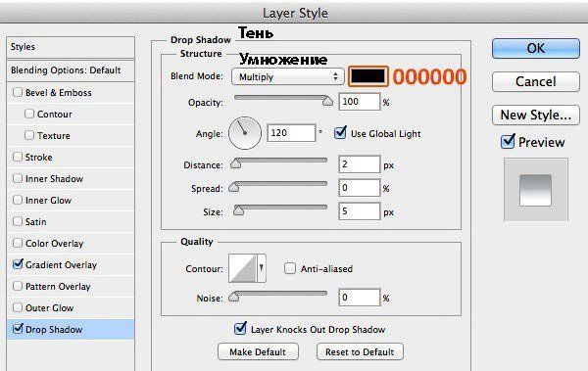Toggle Layer Knocks Out Drop Shadow

click(240, 329)
